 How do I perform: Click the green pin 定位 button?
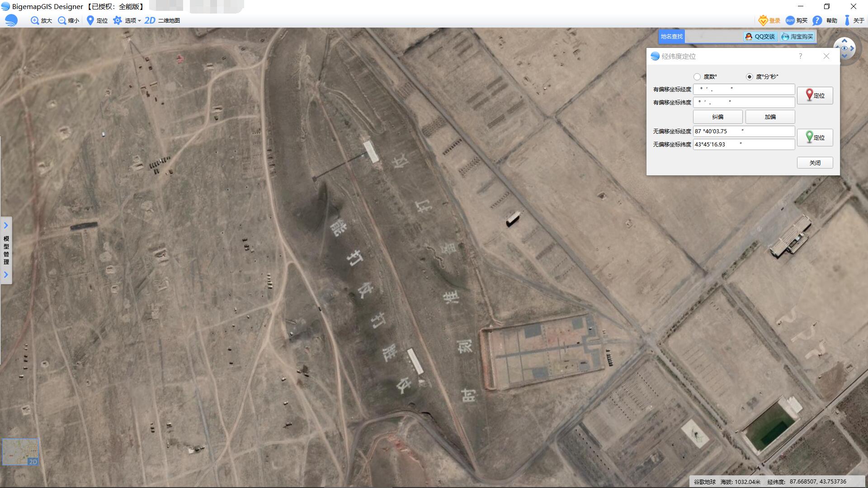[815, 137]
